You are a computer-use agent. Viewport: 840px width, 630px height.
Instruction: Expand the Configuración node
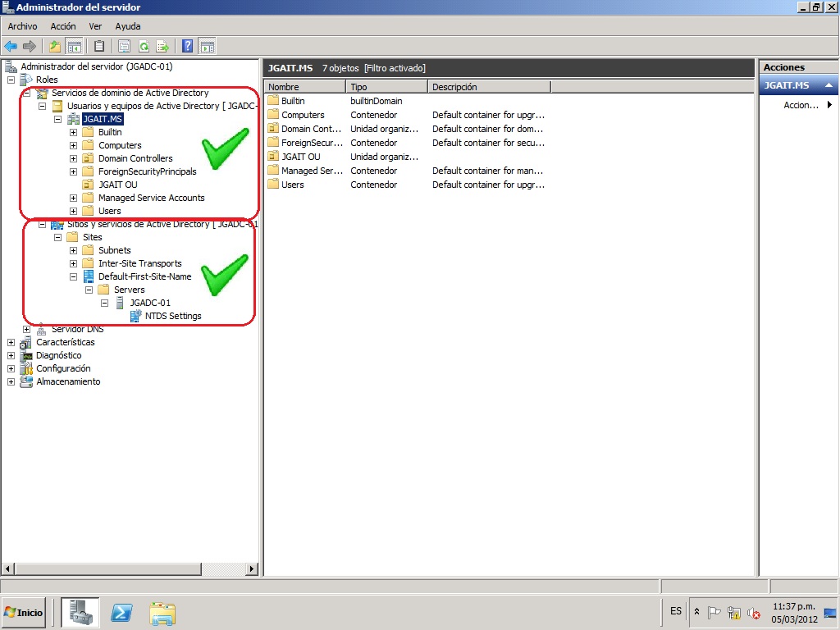click(11, 368)
